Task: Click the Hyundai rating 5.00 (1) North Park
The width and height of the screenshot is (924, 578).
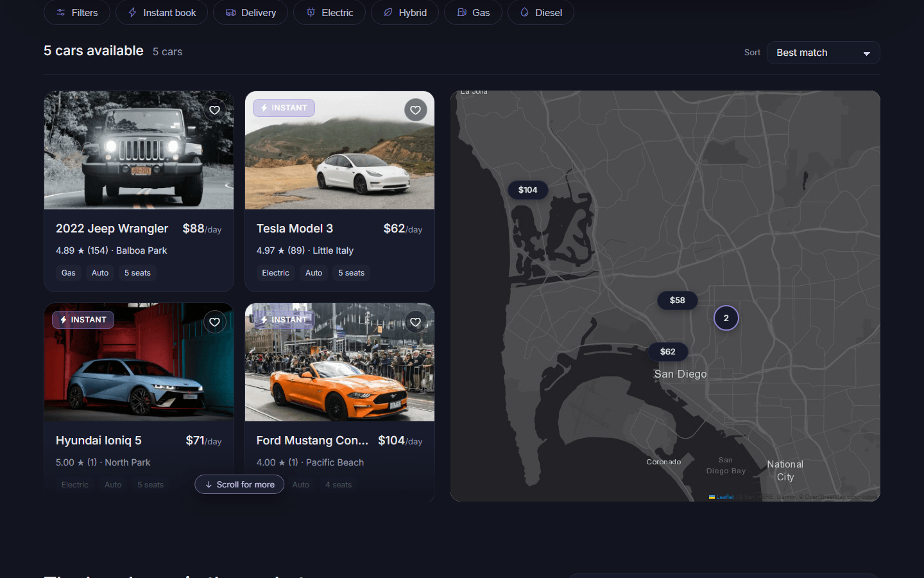Action: [x=103, y=462]
